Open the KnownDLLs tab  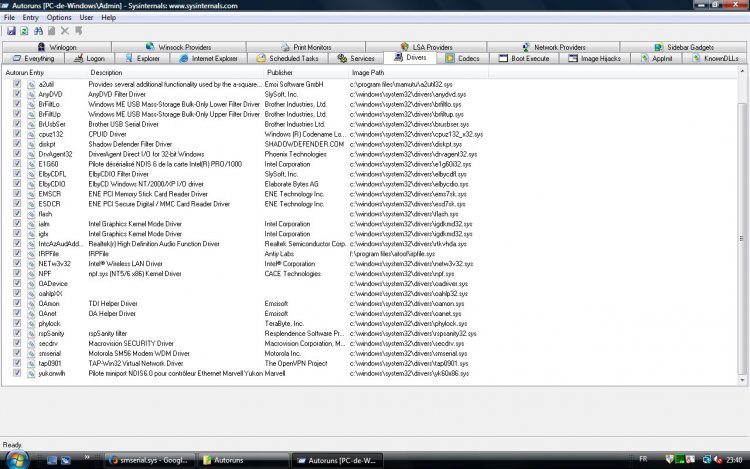click(x=715, y=58)
